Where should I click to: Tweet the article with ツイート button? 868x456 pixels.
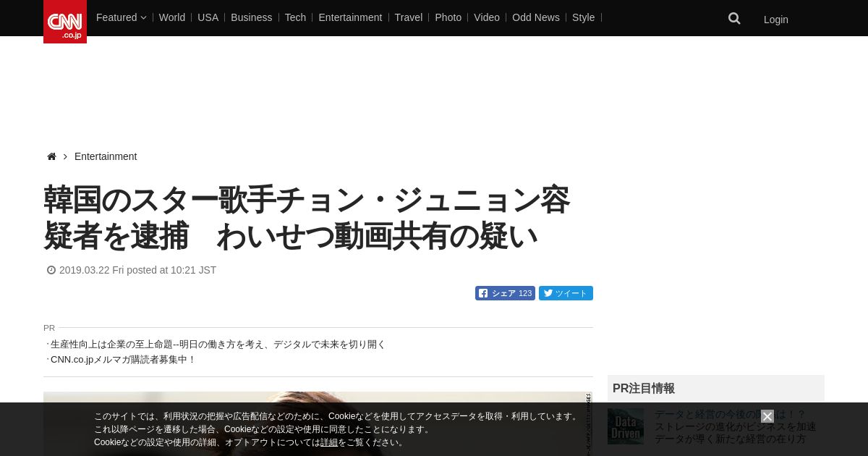[566, 293]
